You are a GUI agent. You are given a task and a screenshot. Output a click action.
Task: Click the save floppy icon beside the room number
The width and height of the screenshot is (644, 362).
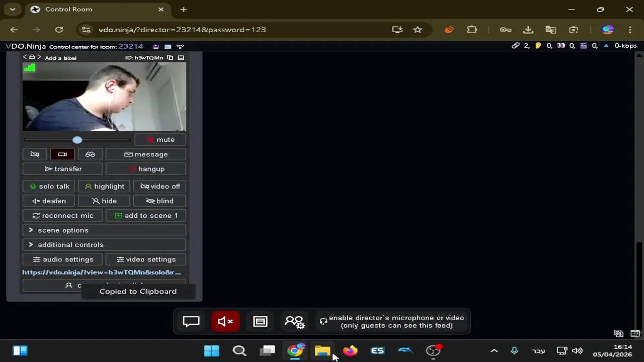[156, 46]
